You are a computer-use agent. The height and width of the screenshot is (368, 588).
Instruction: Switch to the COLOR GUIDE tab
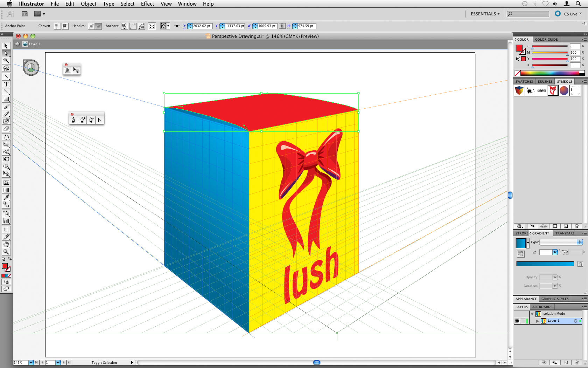coord(546,39)
